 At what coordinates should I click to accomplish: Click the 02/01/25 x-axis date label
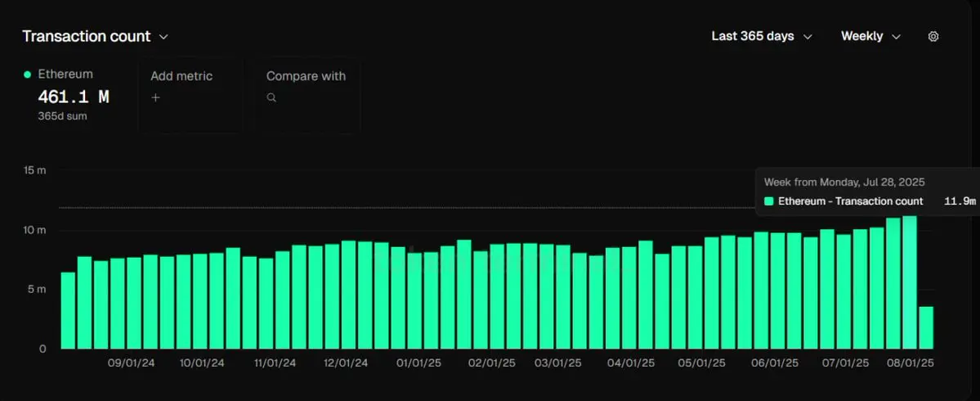pyautogui.click(x=492, y=363)
